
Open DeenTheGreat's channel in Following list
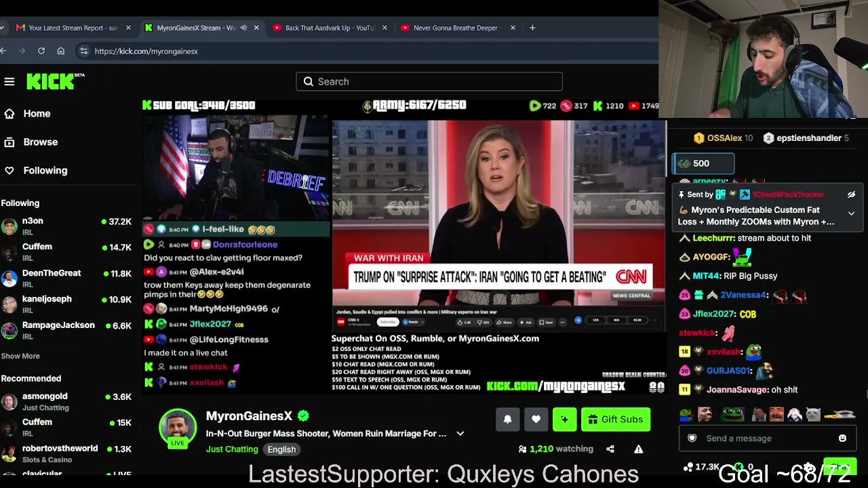(66, 279)
